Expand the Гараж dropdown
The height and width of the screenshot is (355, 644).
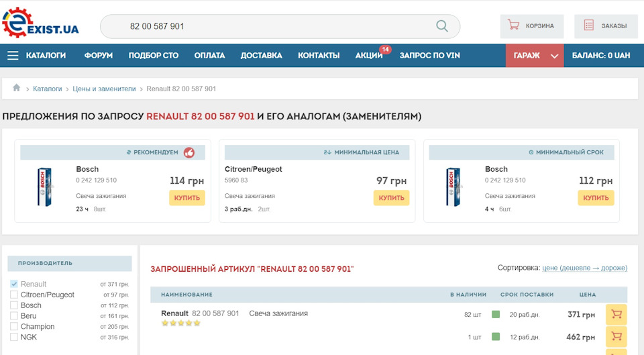535,56
